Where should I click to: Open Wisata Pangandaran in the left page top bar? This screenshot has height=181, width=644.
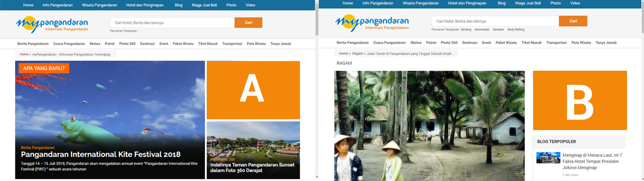pyautogui.click(x=99, y=5)
